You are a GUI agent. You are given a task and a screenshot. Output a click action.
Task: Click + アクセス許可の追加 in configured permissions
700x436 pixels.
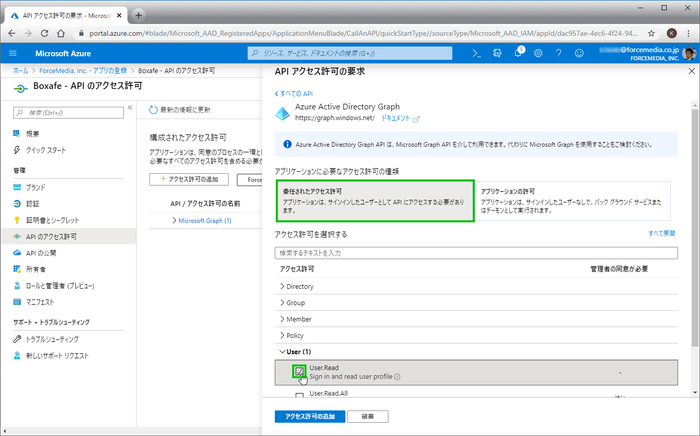(x=189, y=179)
